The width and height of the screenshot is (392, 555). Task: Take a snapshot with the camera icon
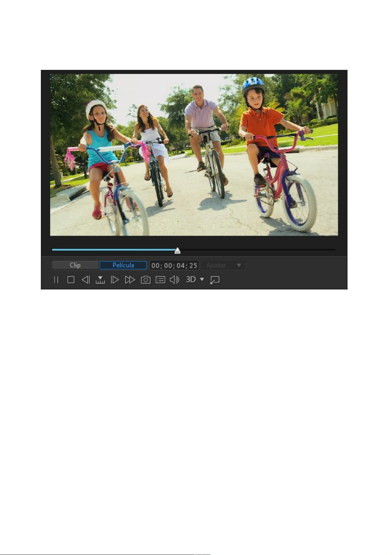click(x=145, y=280)
